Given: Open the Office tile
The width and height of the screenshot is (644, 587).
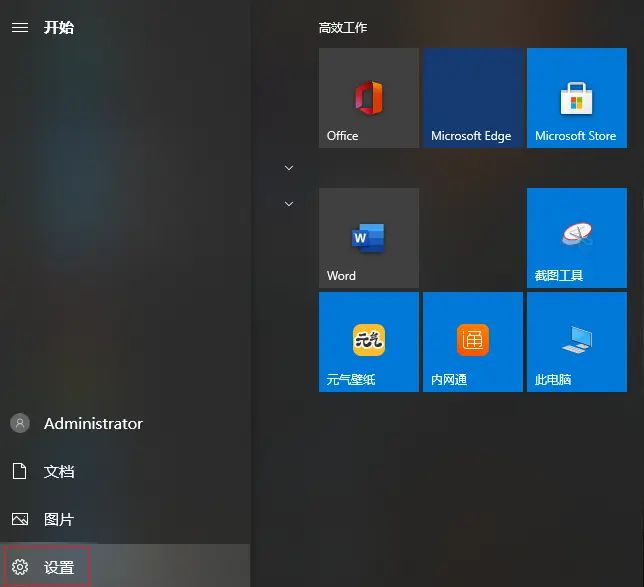Looking at the screenshot, I should 368,98.
